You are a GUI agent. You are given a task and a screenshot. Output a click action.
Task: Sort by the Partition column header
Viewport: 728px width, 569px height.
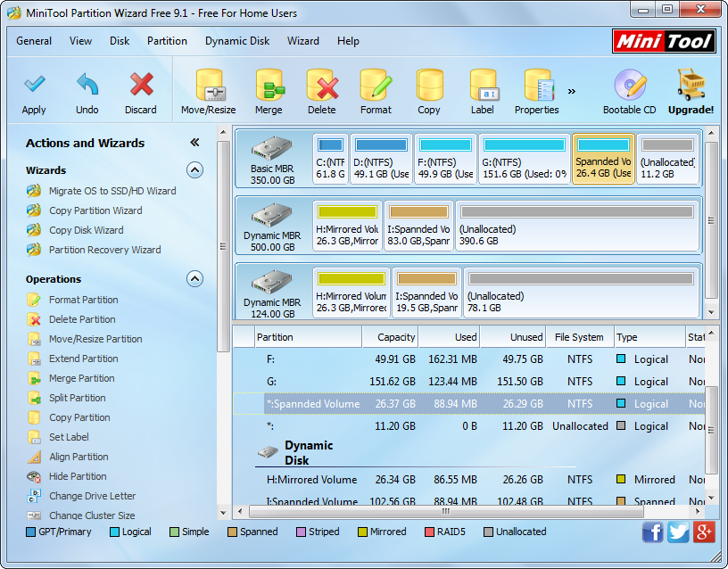click(309, 337)
